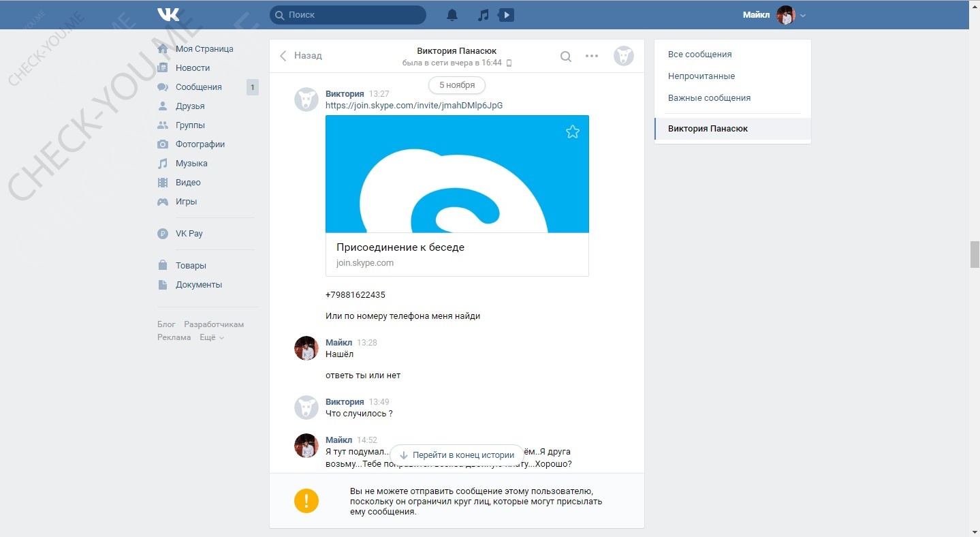The height and width of the screenshot is (537, 980).
Task: Click the 5 ноября date badge
Action: [x=457, y=85]
